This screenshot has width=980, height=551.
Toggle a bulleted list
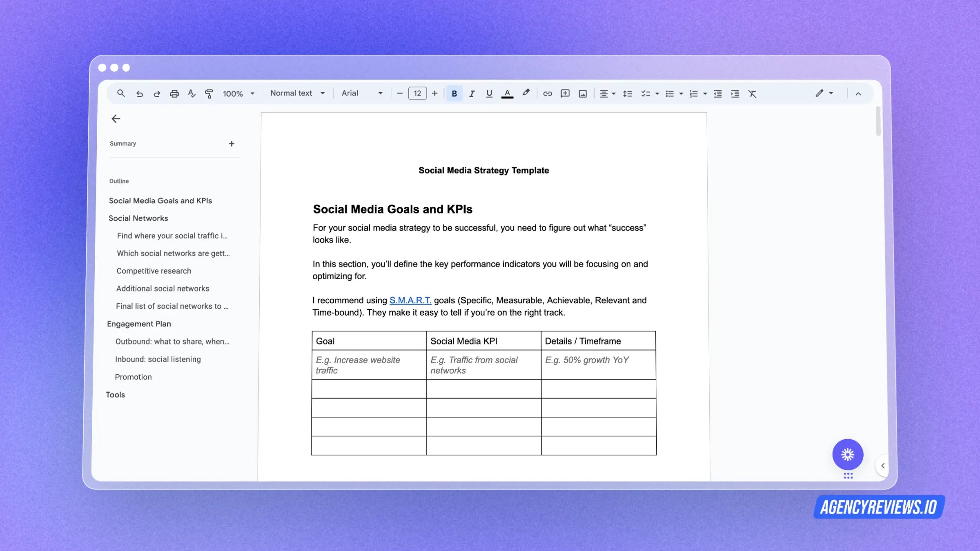[x=670, y=93]
